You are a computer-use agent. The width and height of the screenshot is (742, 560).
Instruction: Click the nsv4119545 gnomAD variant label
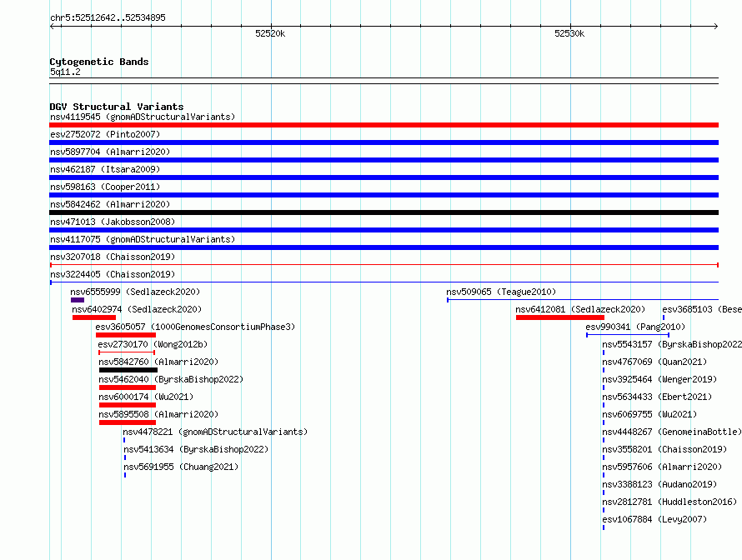(143, 117)
